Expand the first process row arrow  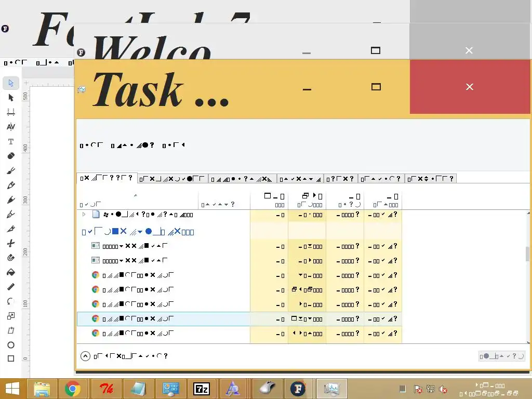point(84,215)
